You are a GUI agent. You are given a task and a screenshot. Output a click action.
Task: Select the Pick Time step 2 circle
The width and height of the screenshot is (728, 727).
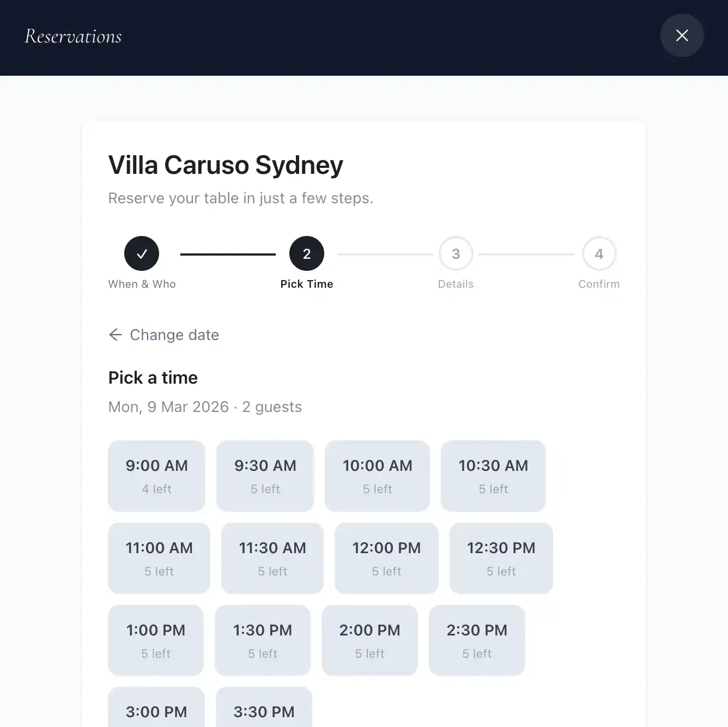[x=307, y=253]
